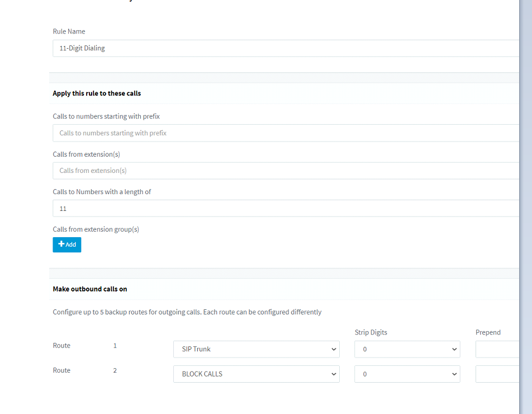Screen dimensions: 532x414
Task: Click the 'Apply this rule to these calls' header
Action: tap(97, 93)
